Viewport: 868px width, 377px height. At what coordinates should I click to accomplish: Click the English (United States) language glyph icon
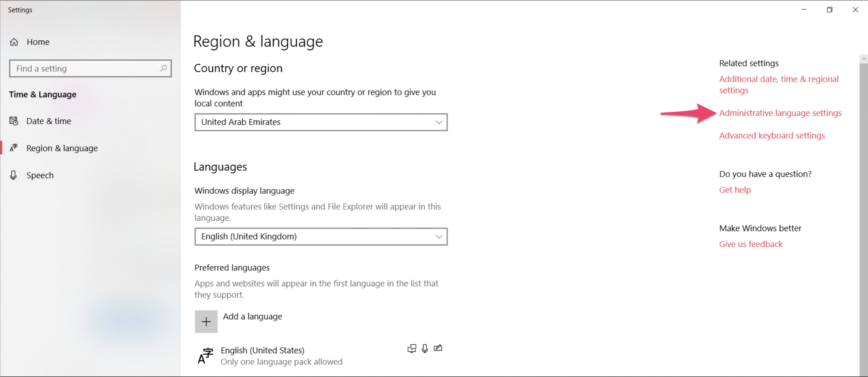point(206,356)
